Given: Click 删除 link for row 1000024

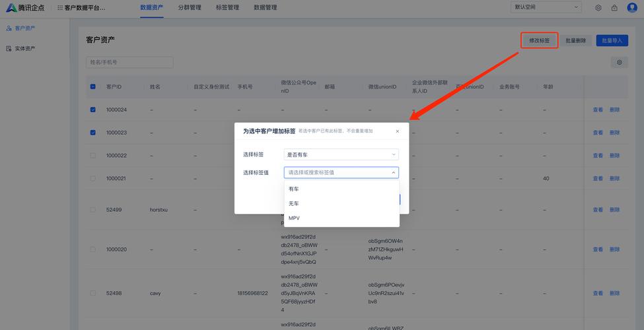Looking at the screenshot, I should [x=614, y=110].
